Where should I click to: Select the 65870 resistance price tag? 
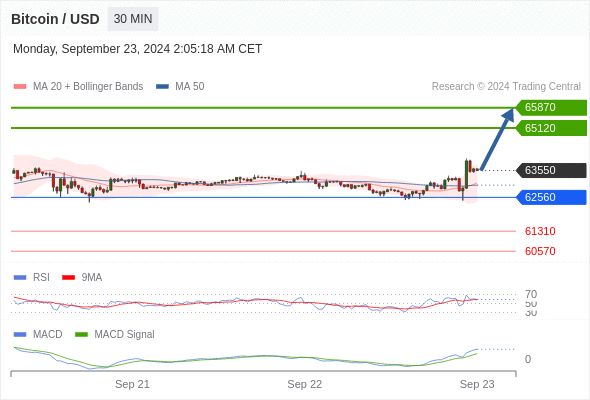551,108
